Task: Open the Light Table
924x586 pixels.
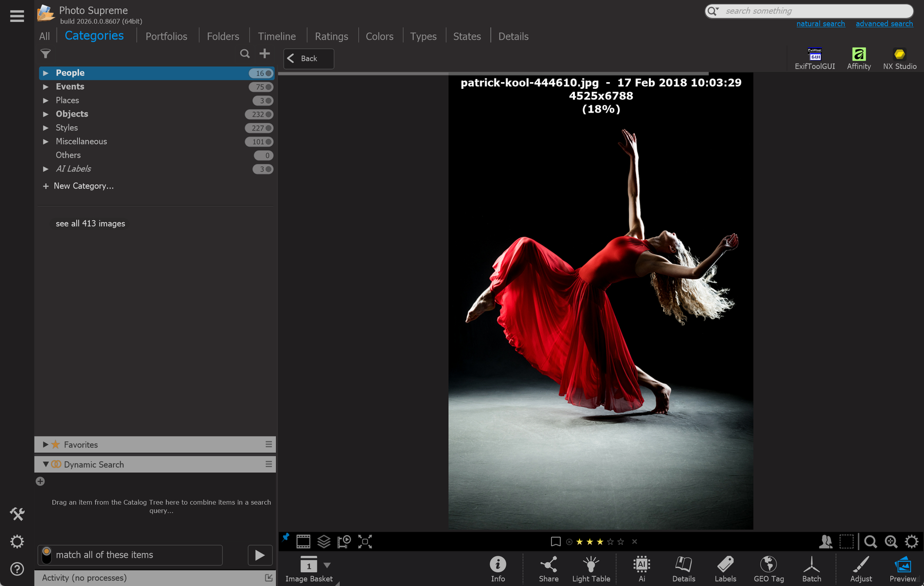Action: [x=591, y=569]
